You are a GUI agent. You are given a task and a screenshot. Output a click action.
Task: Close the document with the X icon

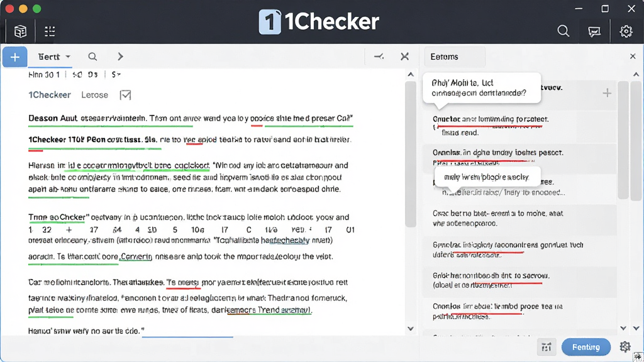404,57
